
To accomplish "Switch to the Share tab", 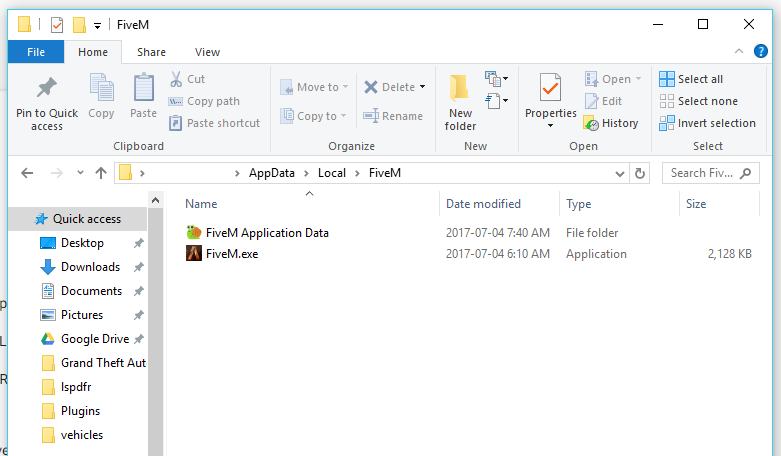I will click(x=151, y=52).
